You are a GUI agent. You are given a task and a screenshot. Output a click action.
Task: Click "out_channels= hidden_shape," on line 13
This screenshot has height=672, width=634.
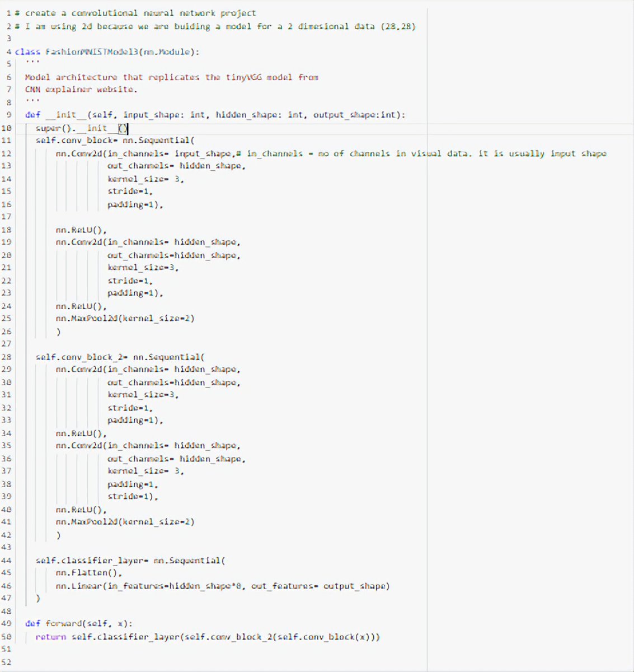click(177, 166)
